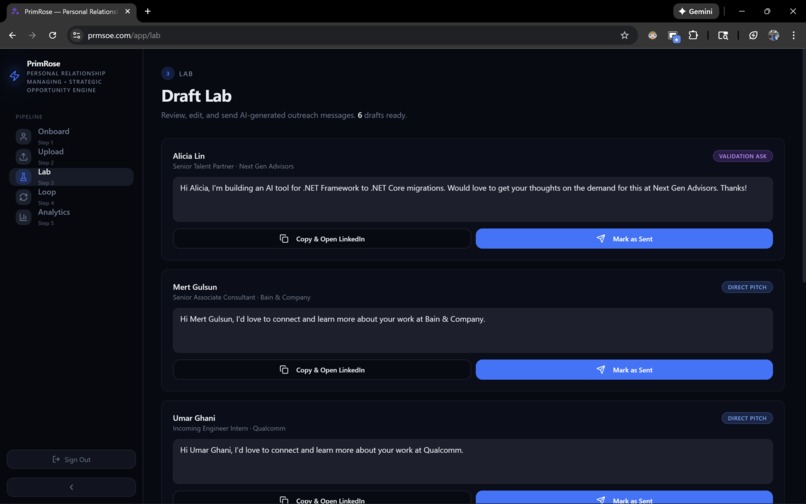
Task: View site information icon in address bar
Action: pos(77,35)
